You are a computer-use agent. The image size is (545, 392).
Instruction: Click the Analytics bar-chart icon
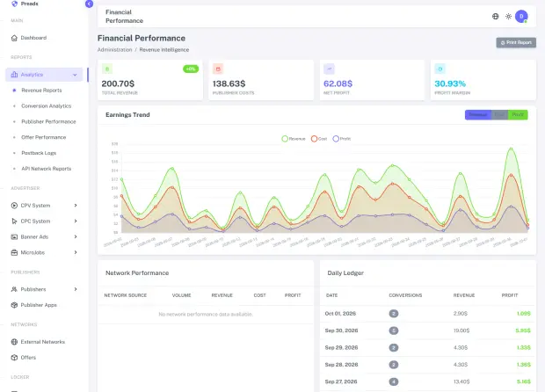(14, 75)
